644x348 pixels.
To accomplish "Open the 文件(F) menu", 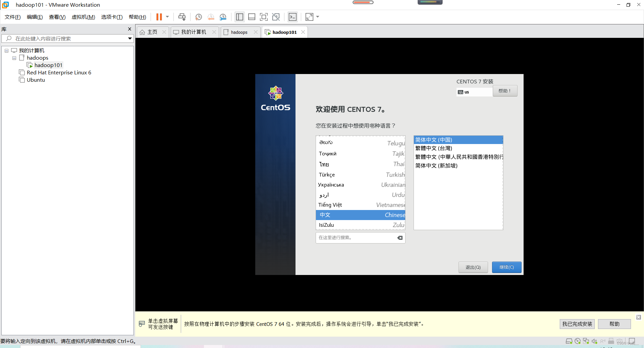I will (x=13, y=17).
